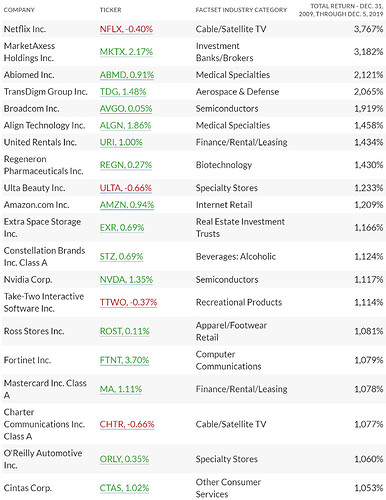
Task: Click the TTWO ticker link
Action: tap(128, 302)
